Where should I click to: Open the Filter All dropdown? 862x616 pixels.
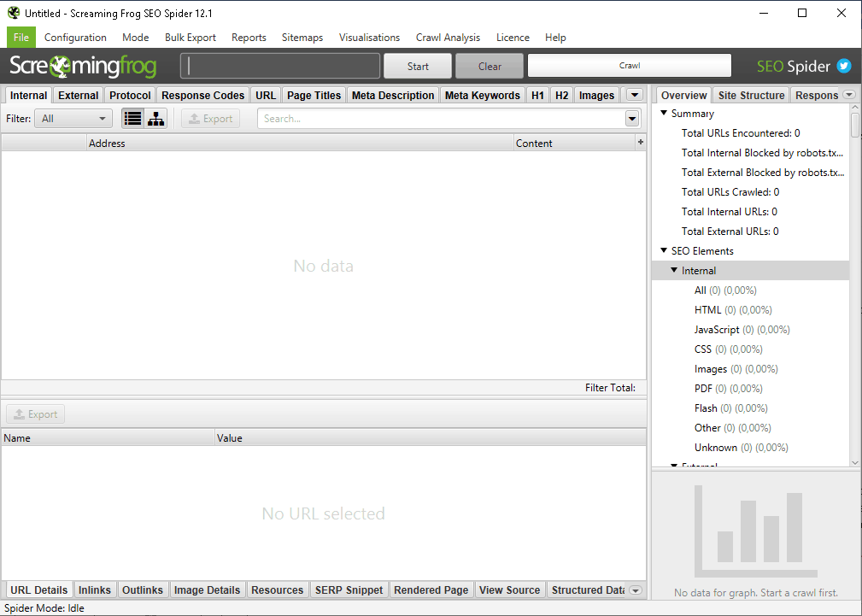(x=73, y=118)
